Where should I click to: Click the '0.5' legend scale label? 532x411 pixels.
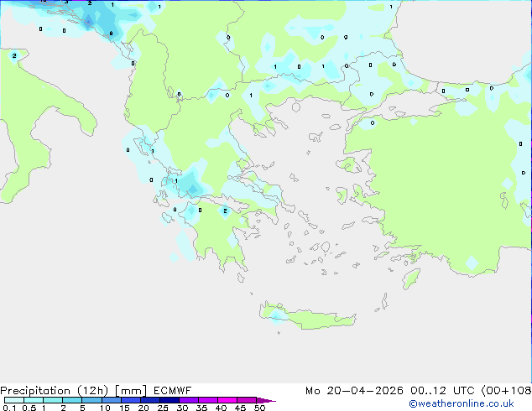[29, 408]
